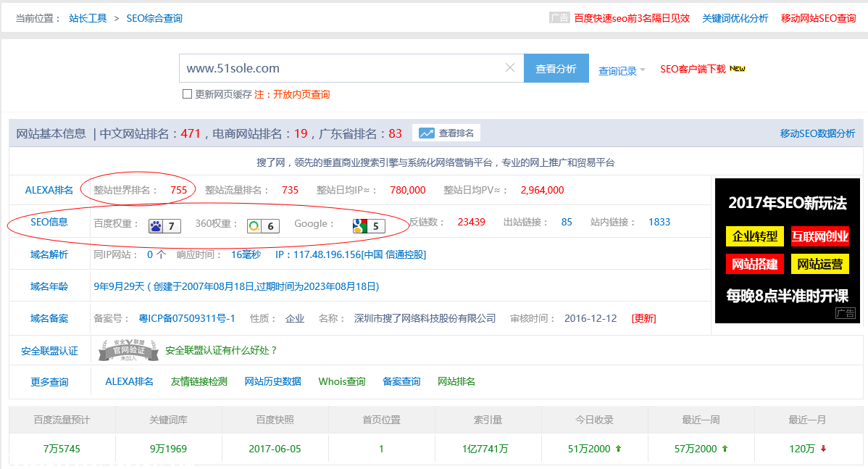Viewport: 868px width, 469px height.
Task: Open SEO综合查询 breadcrumb item
Action: coord(154,18)
